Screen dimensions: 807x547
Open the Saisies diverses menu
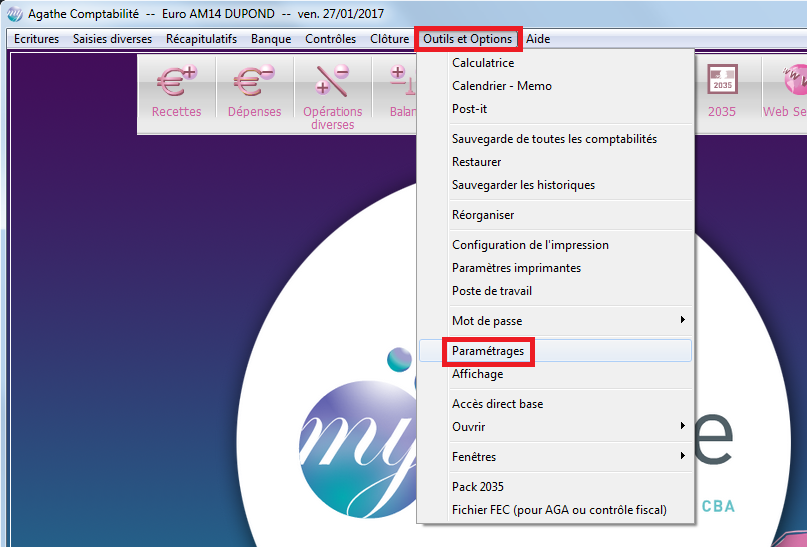(112, 39)
